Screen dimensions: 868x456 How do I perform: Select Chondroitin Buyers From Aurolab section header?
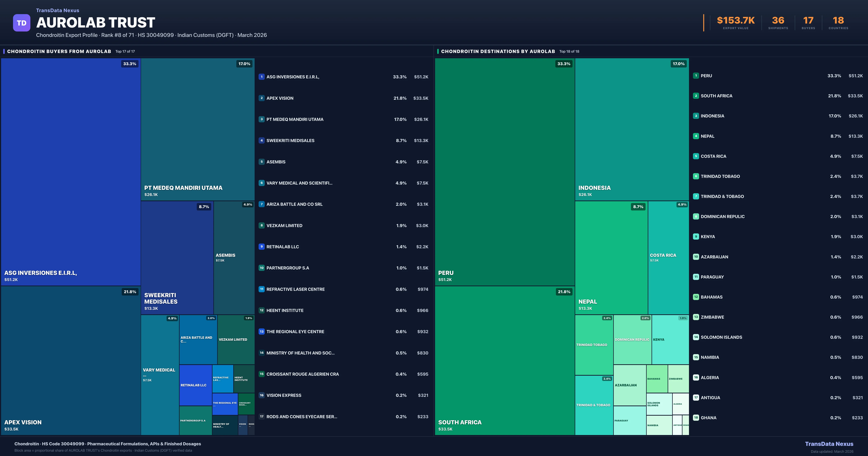[x=59, y=51]
